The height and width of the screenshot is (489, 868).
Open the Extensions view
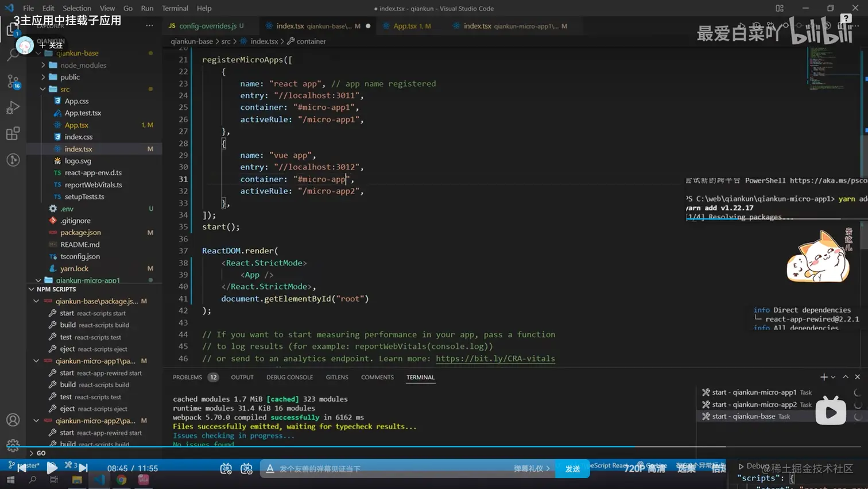pos(13,133)
